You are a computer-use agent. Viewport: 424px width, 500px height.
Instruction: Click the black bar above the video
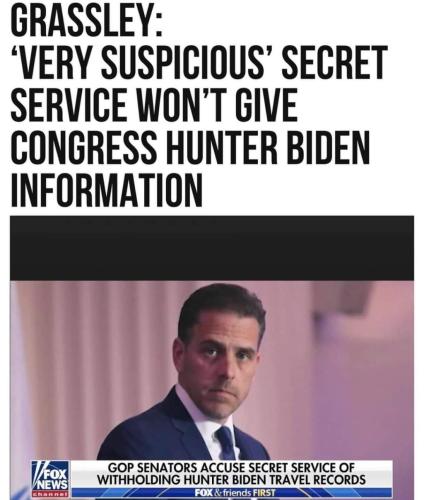coord(212,248)
